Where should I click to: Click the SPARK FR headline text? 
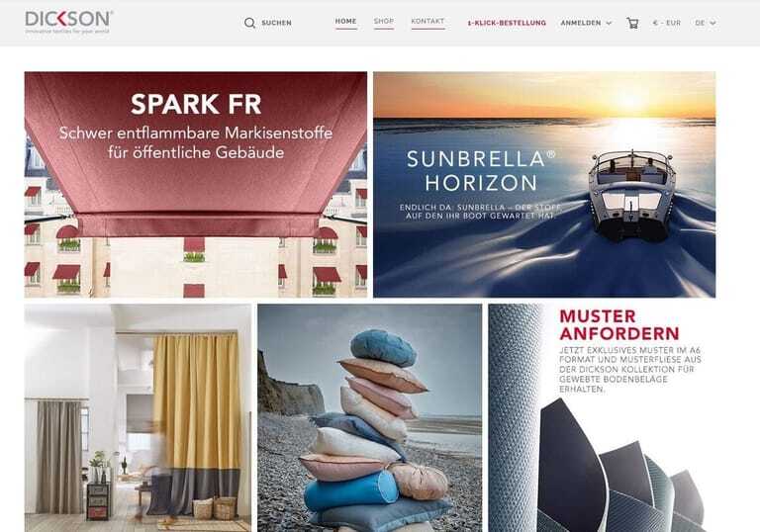(x=196, y=104)
